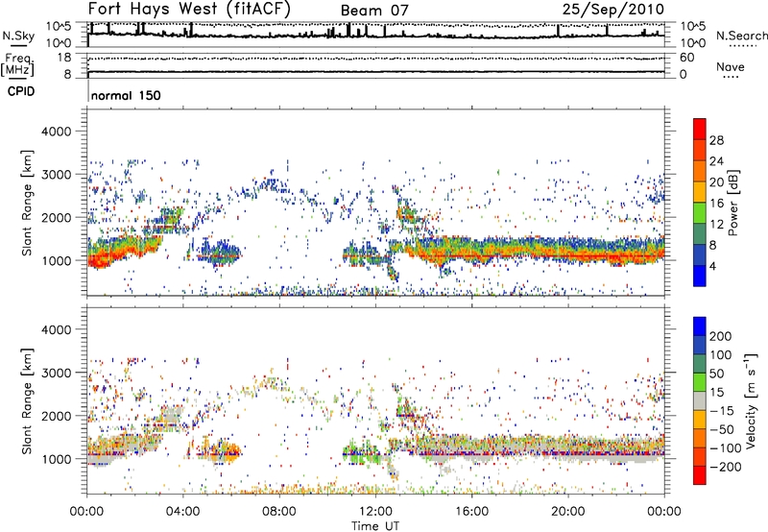768x532 pixels.
Task: Click the velocity color bar
Action: pyautogui.click(x=700, y=400)
